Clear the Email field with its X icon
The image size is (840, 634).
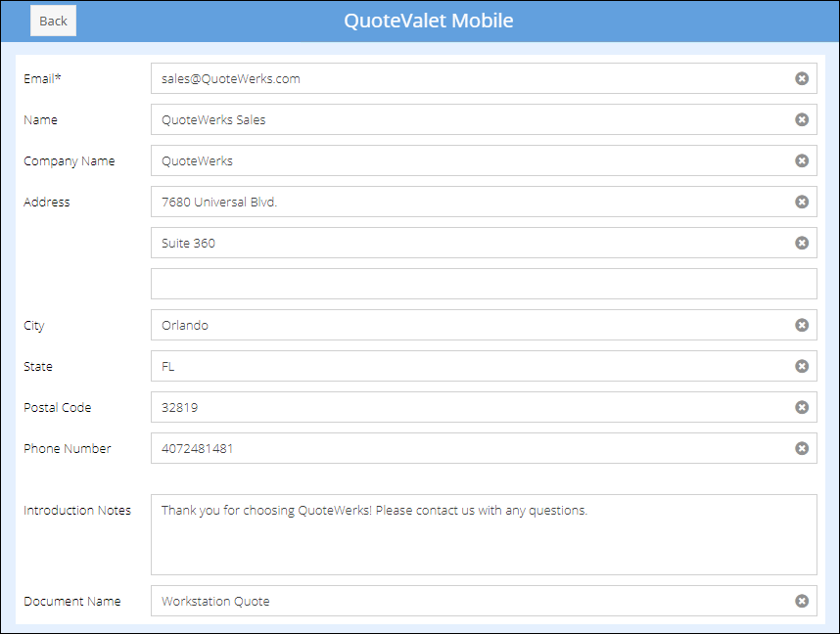click(802, 78)
